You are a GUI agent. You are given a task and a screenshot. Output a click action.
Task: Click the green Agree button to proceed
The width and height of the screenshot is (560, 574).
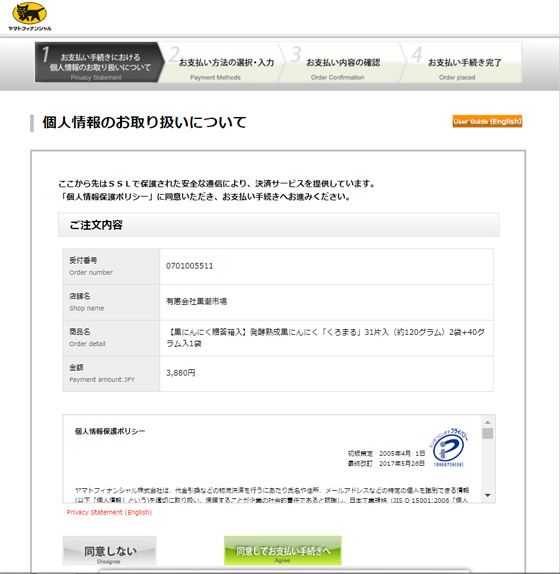pos(283,551)
